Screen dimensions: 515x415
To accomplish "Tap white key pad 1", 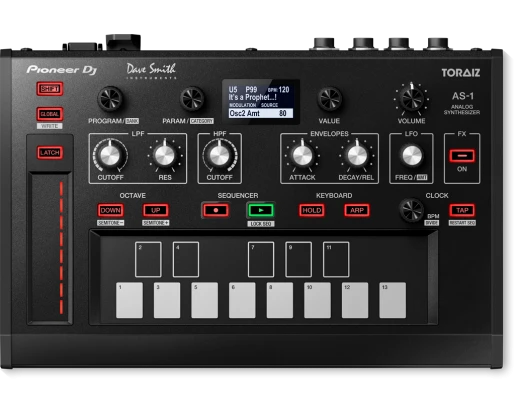I will (129, 300).
